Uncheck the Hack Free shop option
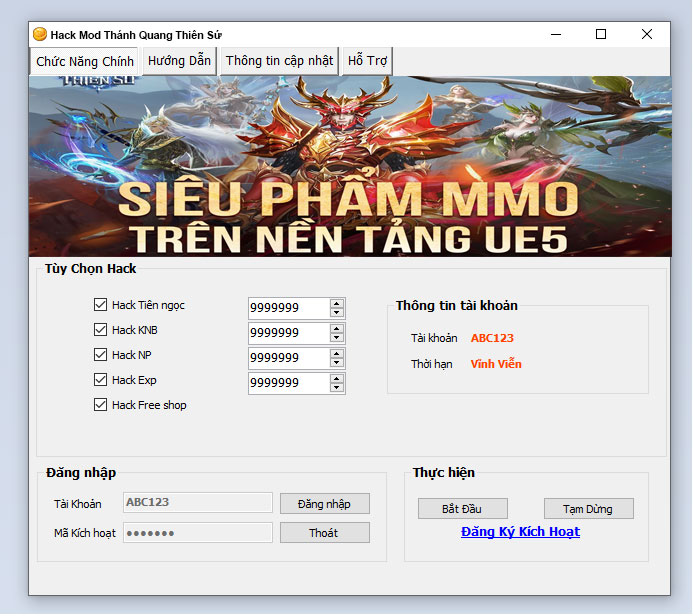This screenshot has width=693, height=616. (x=100, y=405)
